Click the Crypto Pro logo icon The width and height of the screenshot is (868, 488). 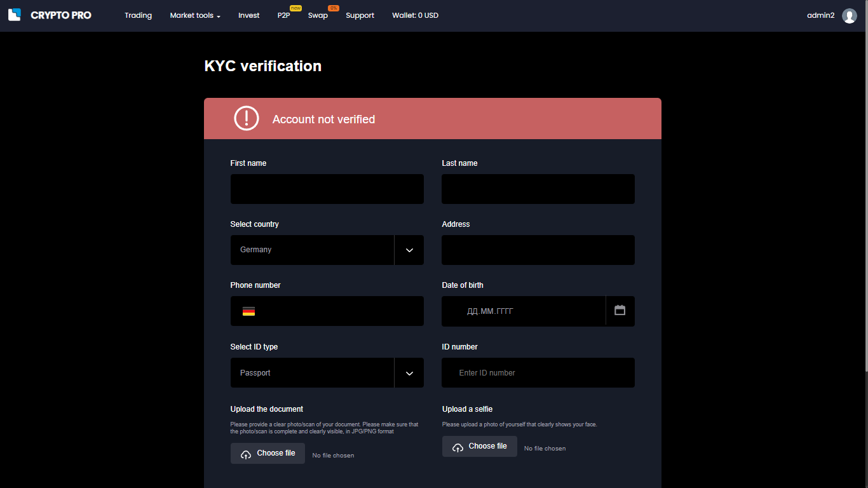[15, 15]
